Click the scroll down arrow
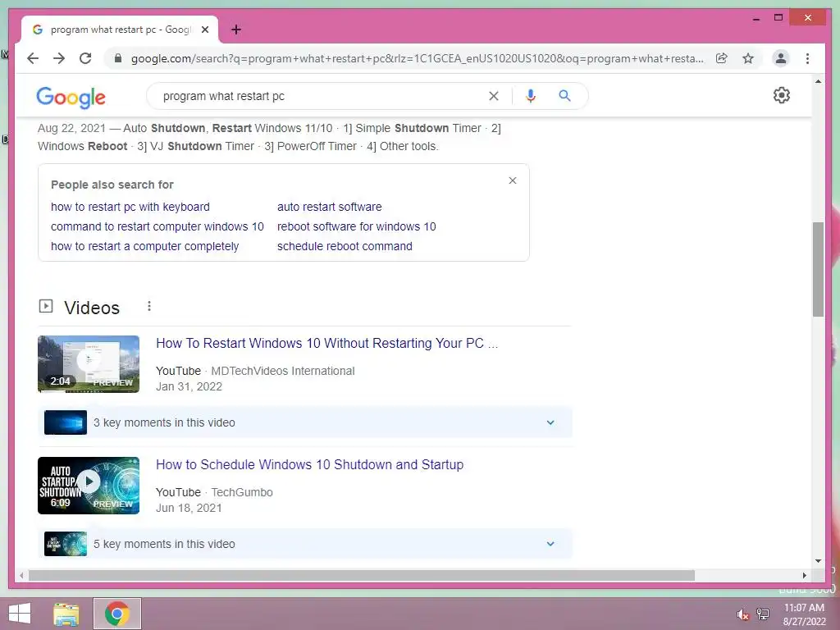The width and height of the screenshot is (840, 630). pyautogui.click(x=818, y=561)
